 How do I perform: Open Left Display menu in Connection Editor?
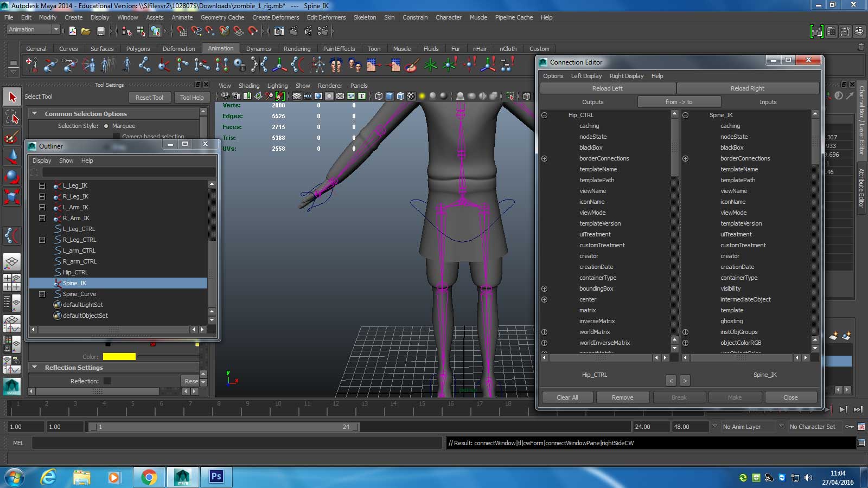click(x=586, y=76)
